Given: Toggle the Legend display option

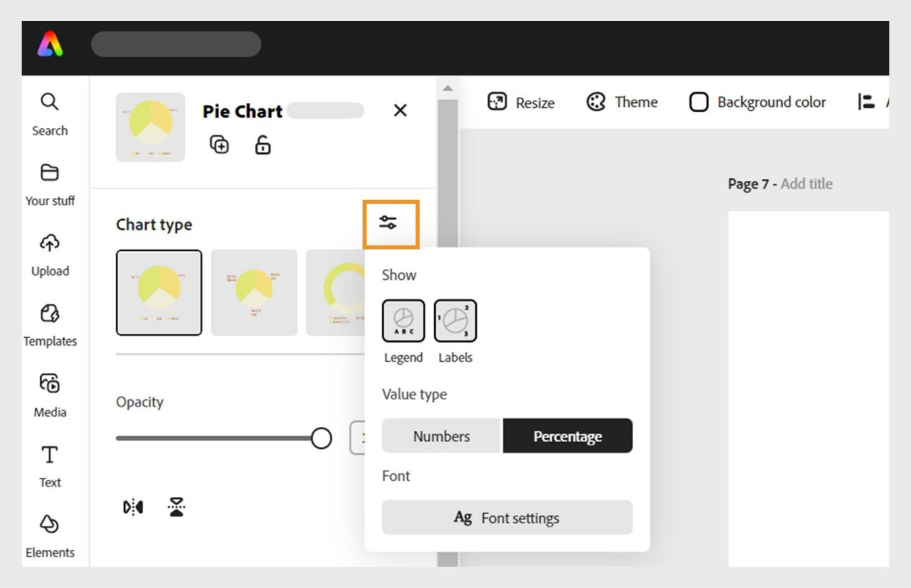Looking at the screenshot, I should [x=403, y=321].
